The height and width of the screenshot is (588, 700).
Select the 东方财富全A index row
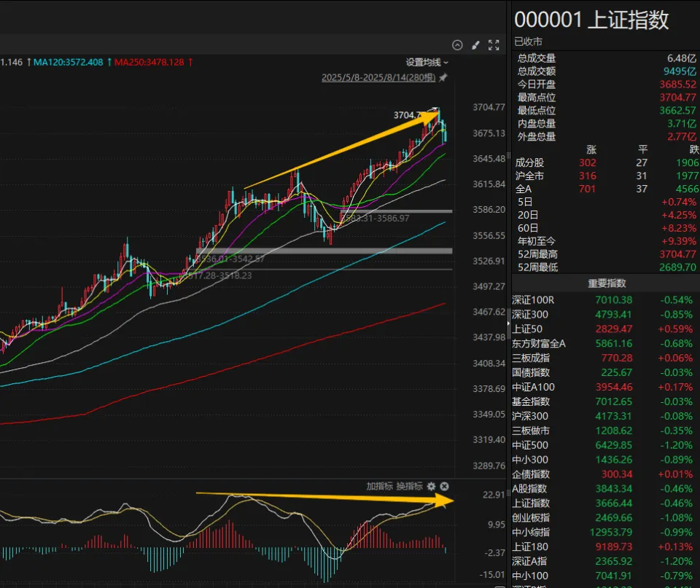point(606,343)
